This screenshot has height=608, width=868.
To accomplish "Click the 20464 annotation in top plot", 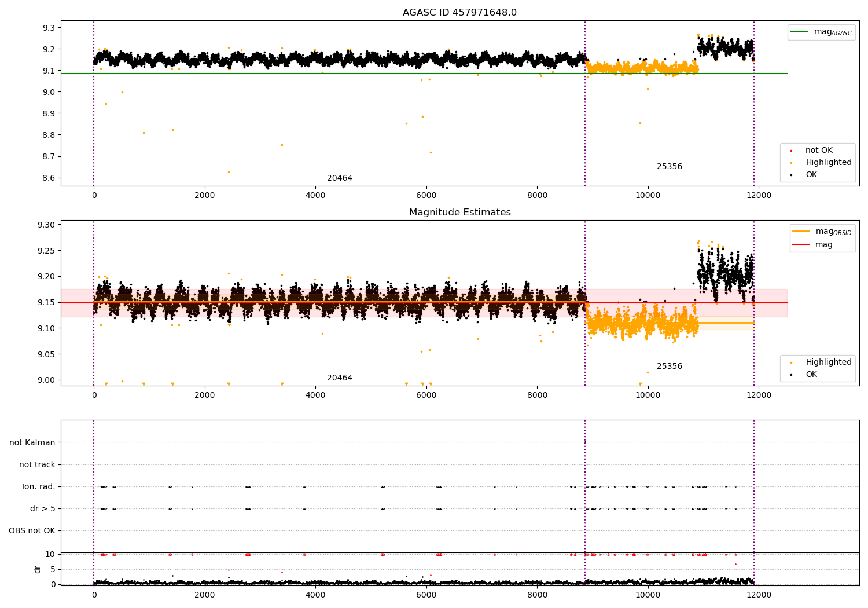I will 340,178.
